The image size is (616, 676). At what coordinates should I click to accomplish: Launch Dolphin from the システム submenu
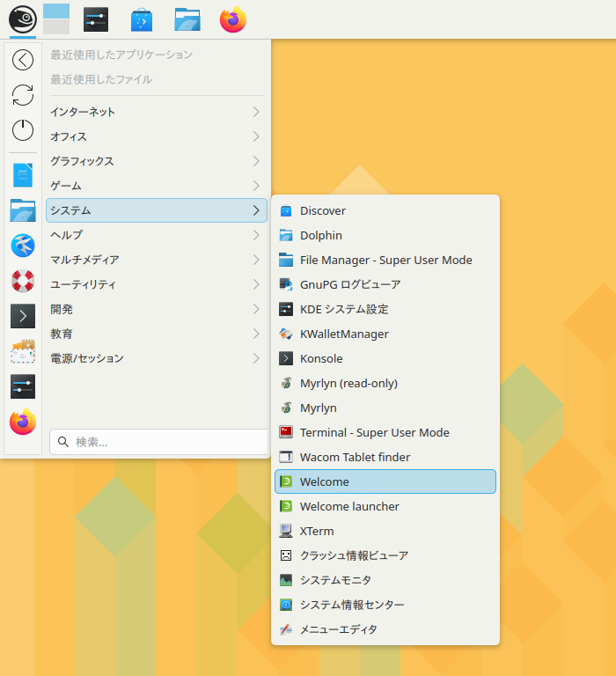[x=385, y=235]
